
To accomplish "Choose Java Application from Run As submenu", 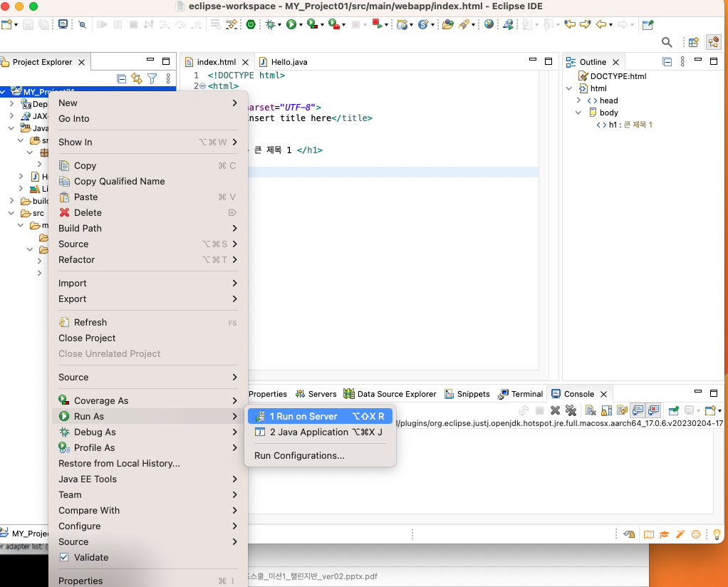I will 320,432.
